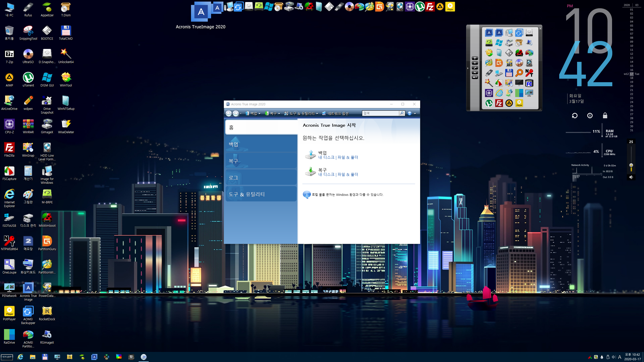Select the 로그 sidebar tab

click(x=261, y=177)
